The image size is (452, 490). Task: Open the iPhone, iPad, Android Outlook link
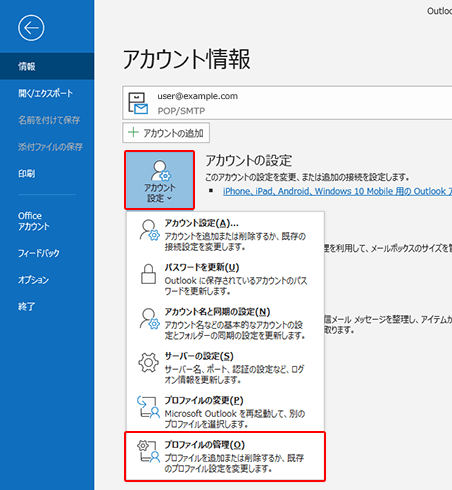(x=337, y=191)
